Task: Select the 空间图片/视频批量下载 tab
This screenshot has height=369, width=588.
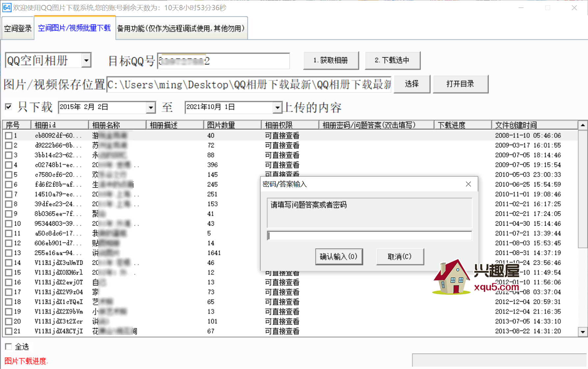Action: click(74, 28)
